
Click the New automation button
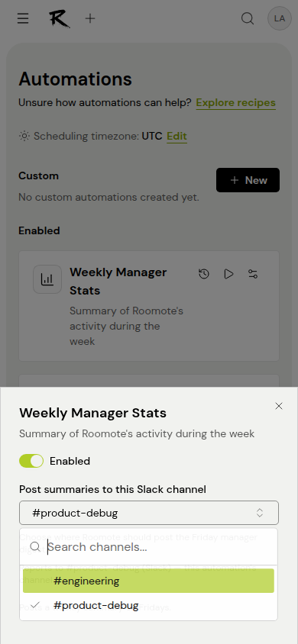point(248,180)
